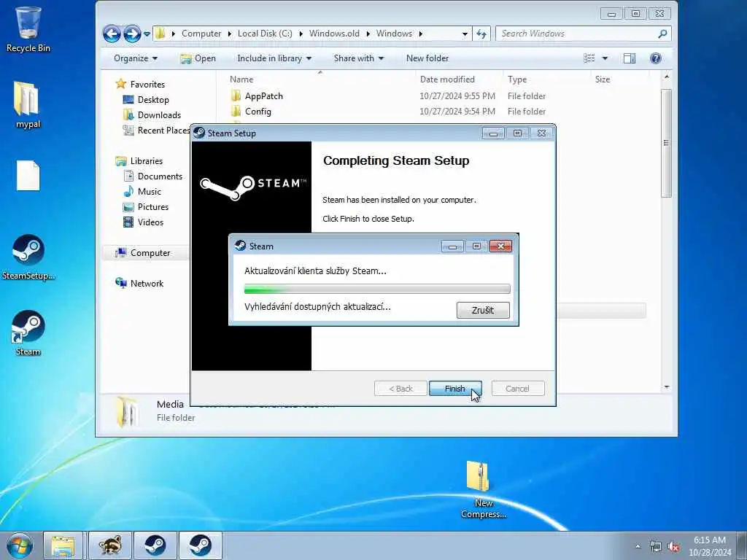Open Include in library menu
747x560 pixels.
274,58
